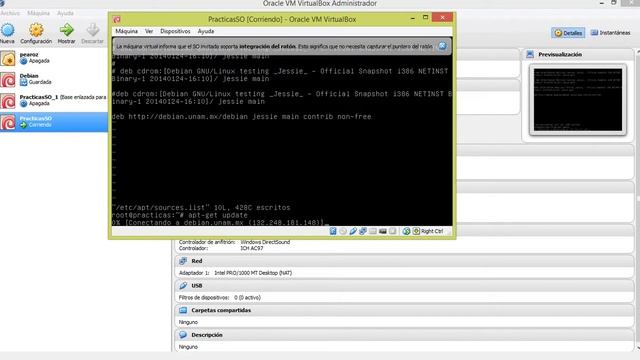Click the 'Guardada' status under Debian

pyautogui.click(x=40, y=82)
